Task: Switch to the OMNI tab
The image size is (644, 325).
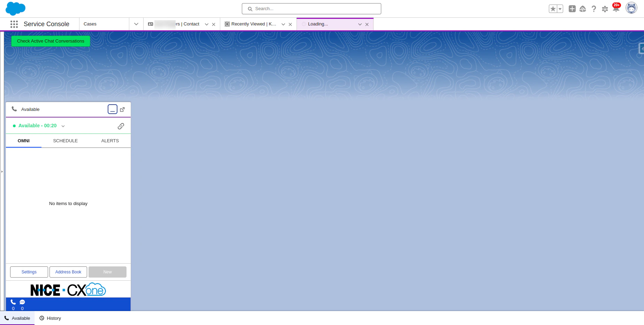Action: point(24,141)
